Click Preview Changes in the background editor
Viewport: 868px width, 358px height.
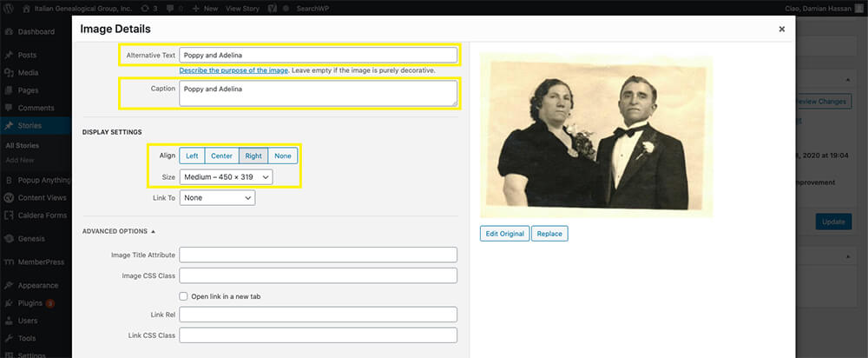(x=823, y=102)
